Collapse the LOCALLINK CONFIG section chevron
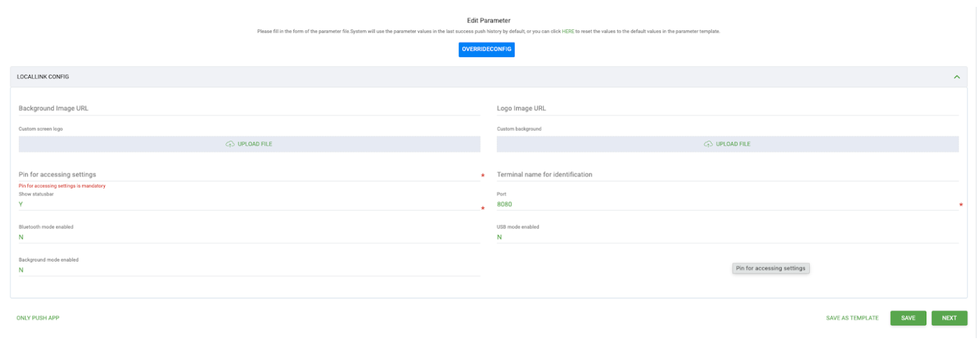The image size is (980, 340). pyautogui.click(x=956, y=77)
